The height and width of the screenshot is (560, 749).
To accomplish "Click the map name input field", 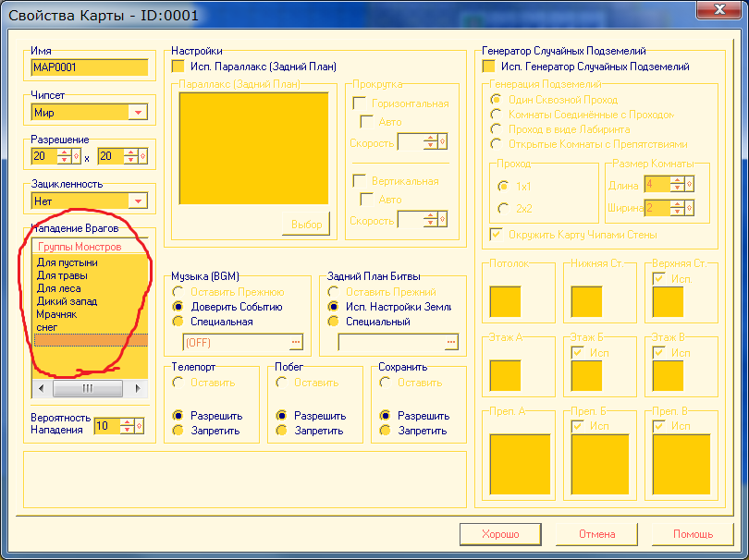I will click(x=90, y=67).
